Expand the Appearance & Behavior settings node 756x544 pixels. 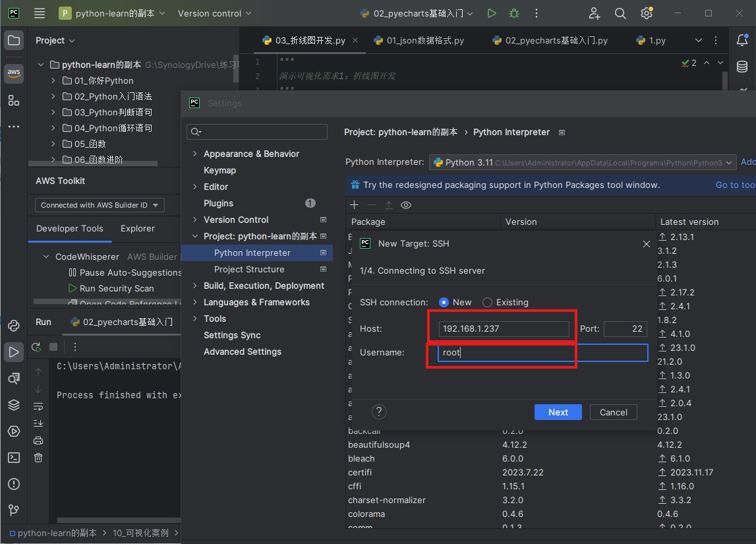(x=195, y=154)
